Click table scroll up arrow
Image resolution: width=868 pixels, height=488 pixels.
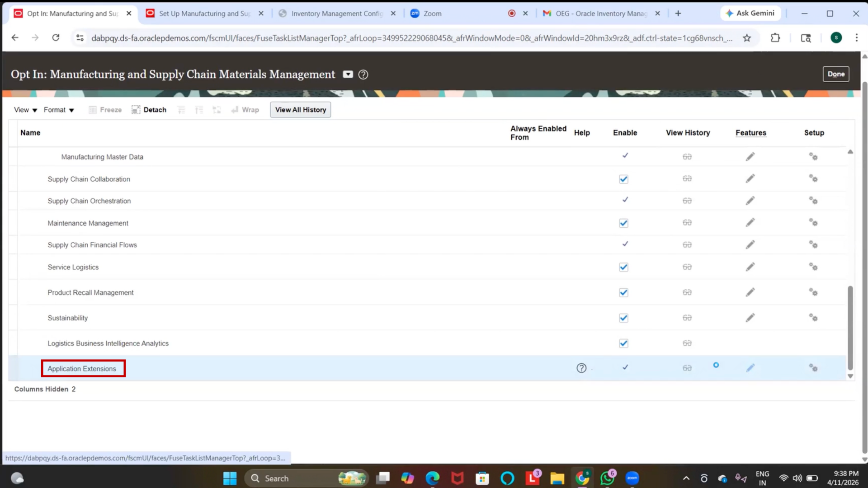click(850, 152)
